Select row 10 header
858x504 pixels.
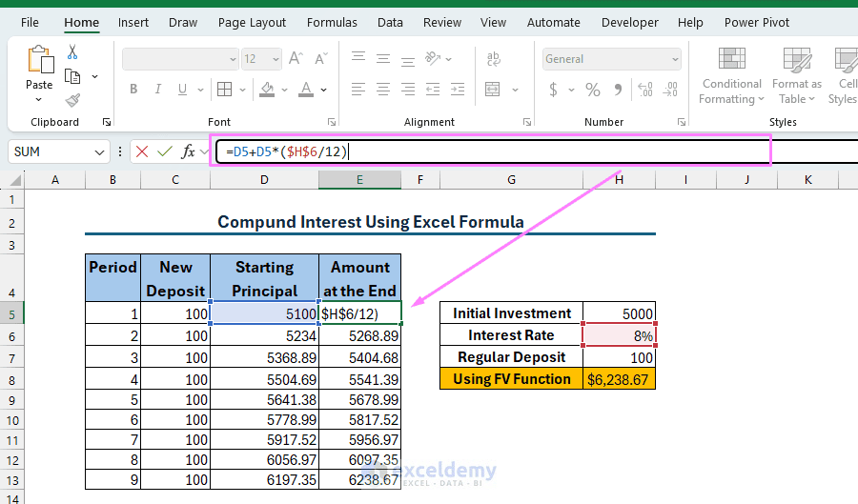[12, 420]
